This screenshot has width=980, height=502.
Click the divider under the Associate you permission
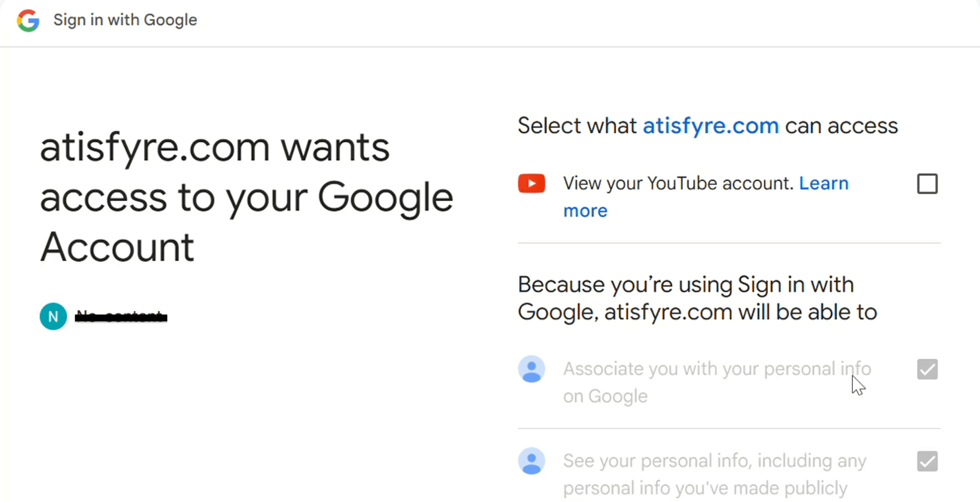[x=729, y=429]
